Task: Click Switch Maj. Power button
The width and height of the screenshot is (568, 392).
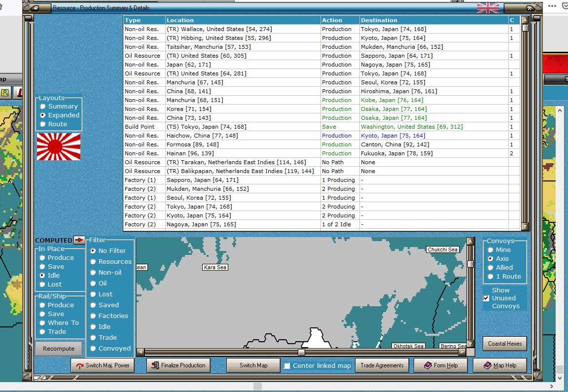Action: pyautogui.click(x=103, y=365)
